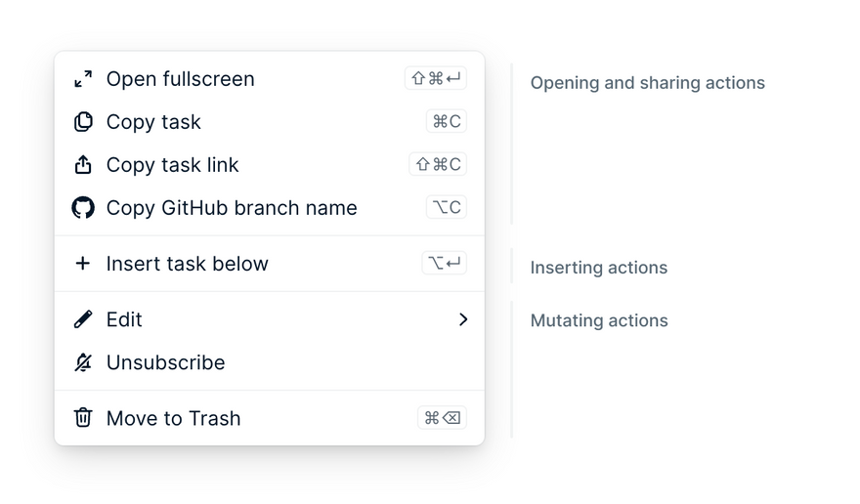Click the GitHub logo icon
Image resolution: width=860 pixels, height=504 pixels.
tap(83, 208)
